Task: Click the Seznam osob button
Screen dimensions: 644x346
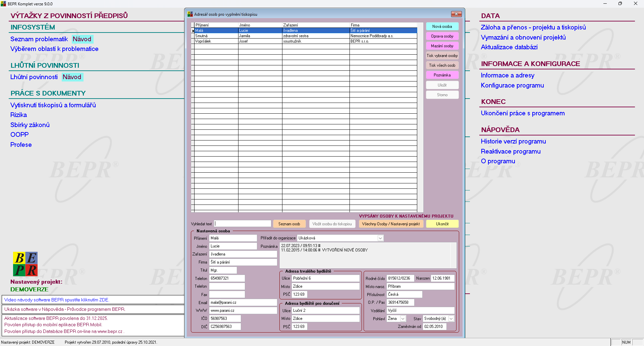Action: pos(289,224)
